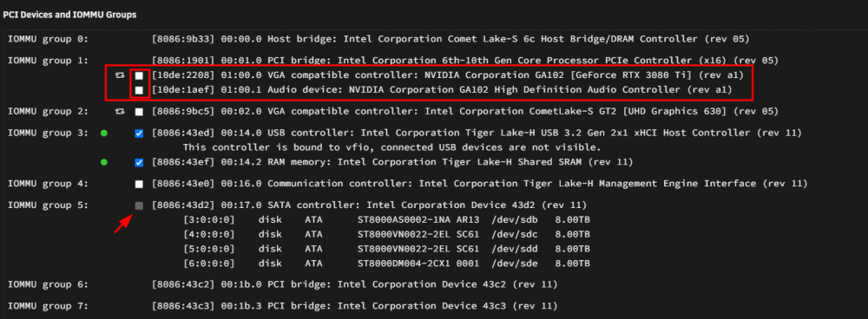Viewport: 868px width, 319px height.
Task: Click the IOMMU group 7 label
Action: pyautogui.click(x=48, y=306)
